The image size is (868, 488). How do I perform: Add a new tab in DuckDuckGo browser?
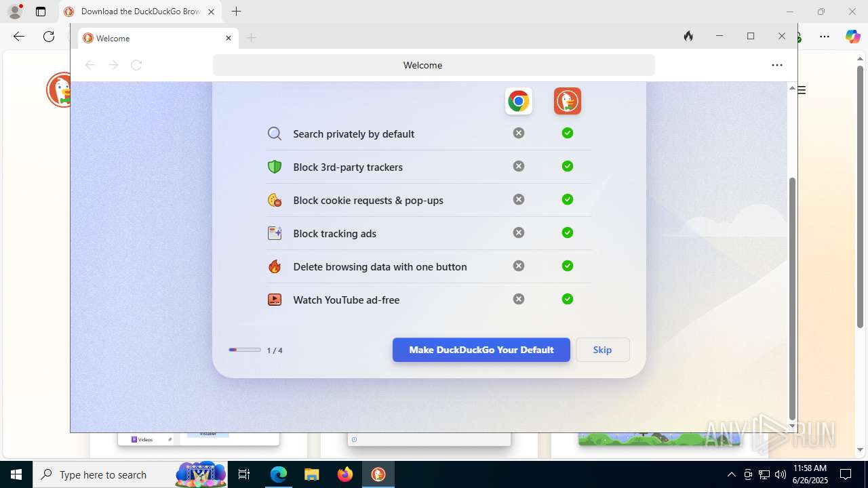pyautogui.click(x=251, y=38)
